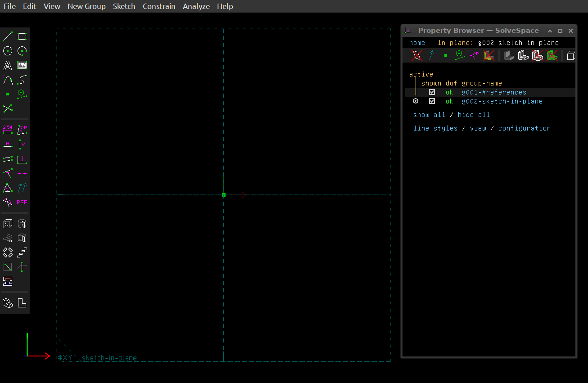Activate g002-sketch-in-plane radio button
The image size is (588, 383).
point(416,101)
